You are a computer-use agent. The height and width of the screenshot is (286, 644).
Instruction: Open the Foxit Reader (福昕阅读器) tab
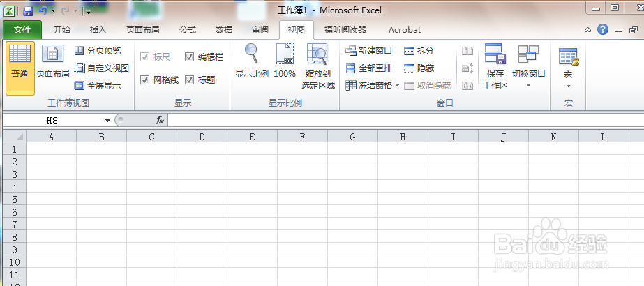pyautogui.click(x=345, y=29)
